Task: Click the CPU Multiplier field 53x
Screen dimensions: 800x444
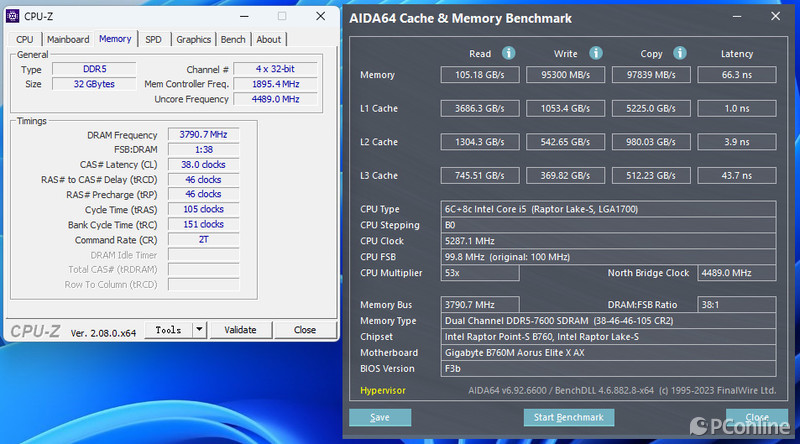Action: click(x=480, y=273)
